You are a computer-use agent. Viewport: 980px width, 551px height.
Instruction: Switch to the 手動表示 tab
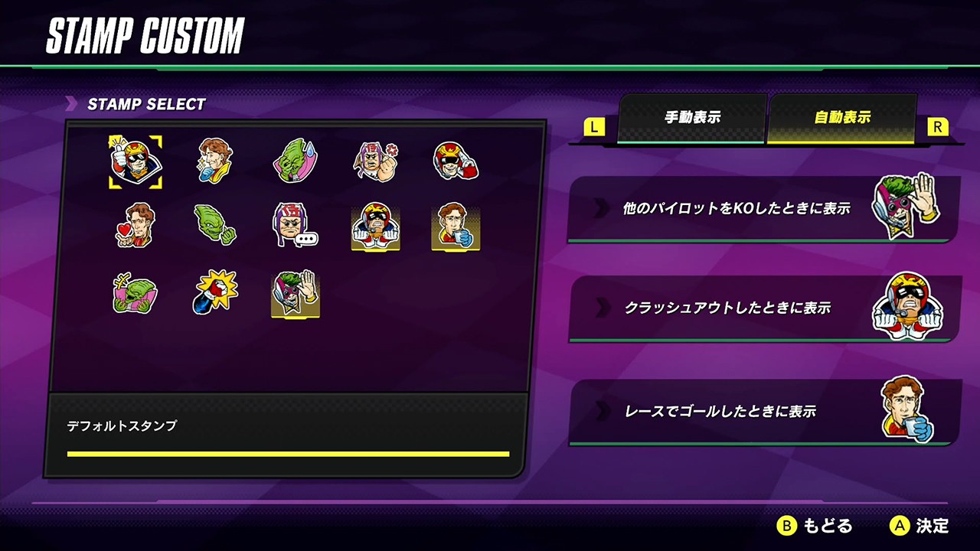click(691, 119)
